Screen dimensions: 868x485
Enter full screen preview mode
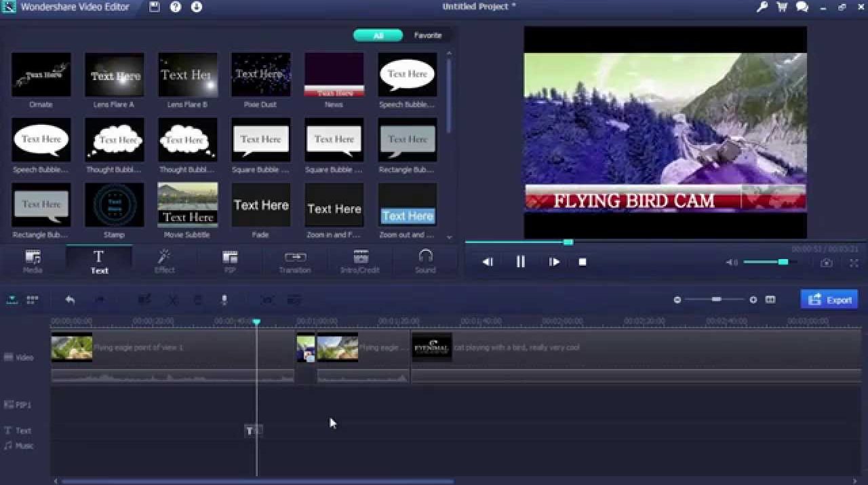click(x=854, y=263)
